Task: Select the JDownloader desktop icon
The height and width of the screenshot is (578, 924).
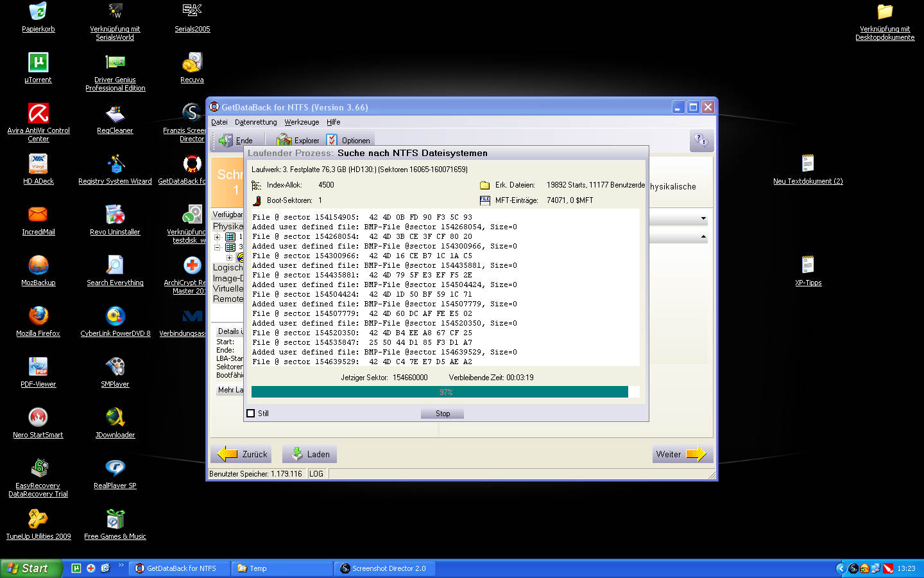Action: coord(116,417)
